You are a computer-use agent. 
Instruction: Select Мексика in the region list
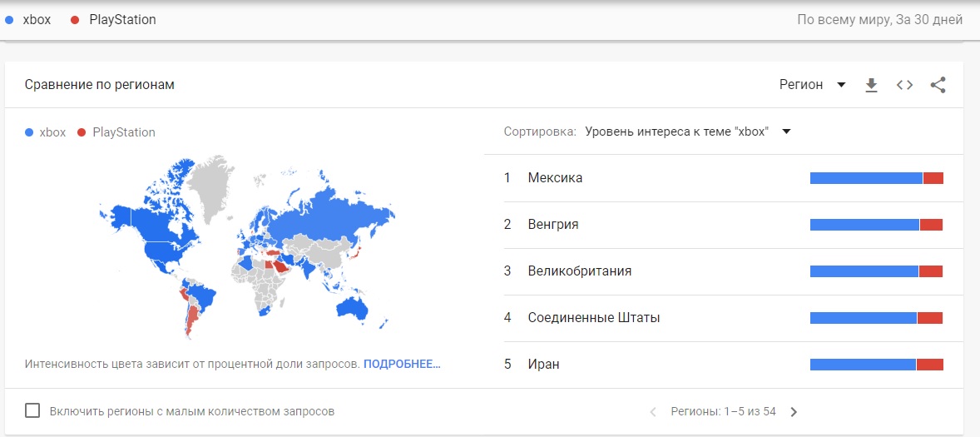coord(555,178)
